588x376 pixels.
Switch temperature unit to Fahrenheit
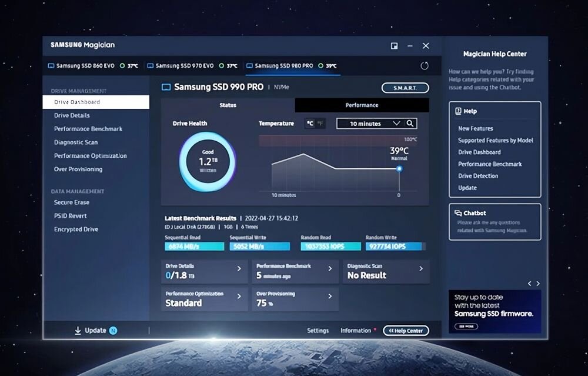point(320,124)
